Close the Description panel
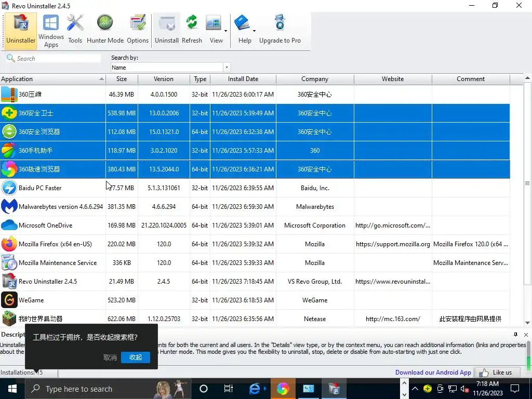 pyautogui.click(x=526, y=335)
